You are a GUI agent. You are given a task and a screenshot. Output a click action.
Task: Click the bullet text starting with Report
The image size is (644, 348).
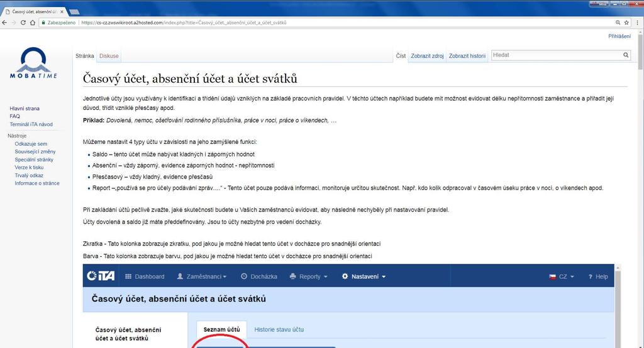coord(348,188)
